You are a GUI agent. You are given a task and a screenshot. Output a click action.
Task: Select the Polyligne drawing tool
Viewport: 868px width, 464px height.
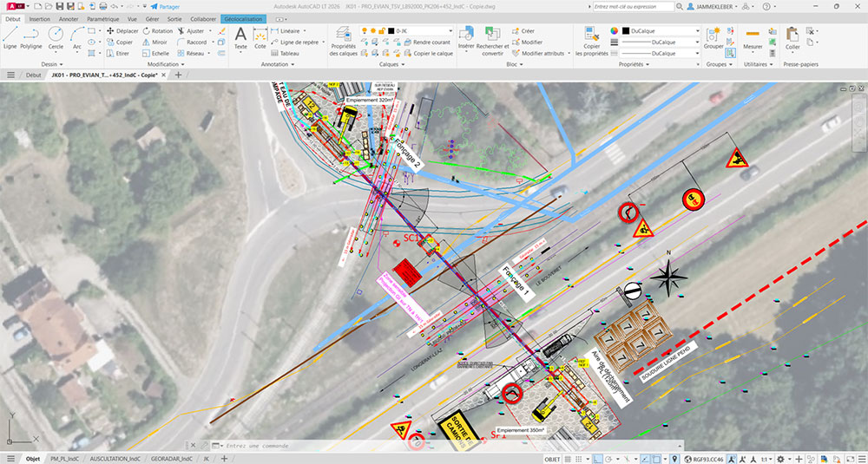[x=31, y=37]
